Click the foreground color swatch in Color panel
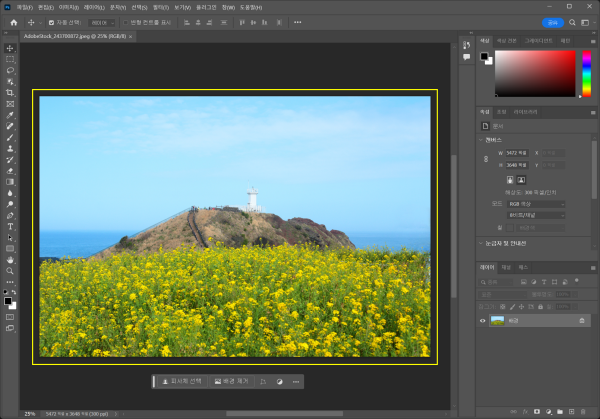Image resolution: width=600 pixels, height=419 pixels. 484,55
